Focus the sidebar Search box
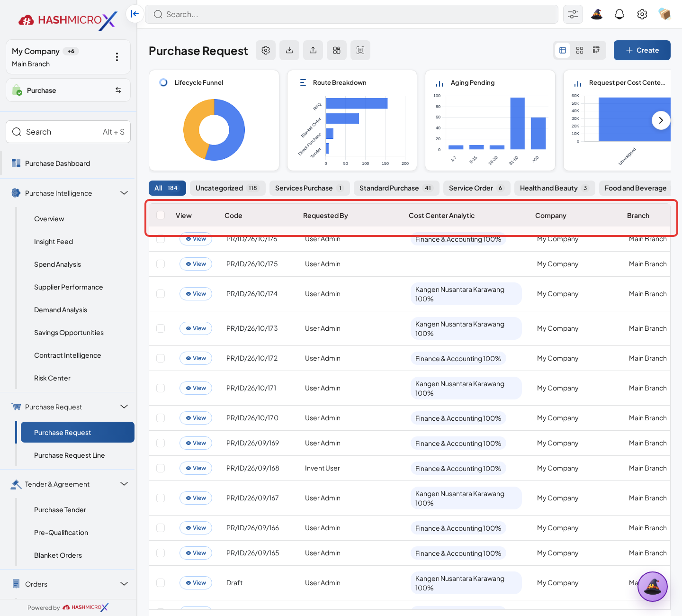 (x=68, y=132)
